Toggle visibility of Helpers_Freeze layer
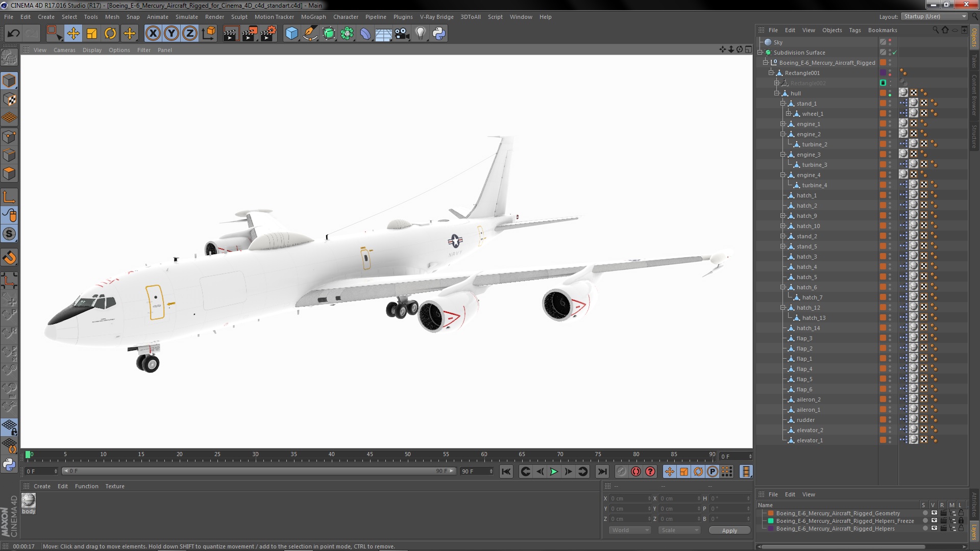Viewport: 980px width, 551px height. click(934, 521)
